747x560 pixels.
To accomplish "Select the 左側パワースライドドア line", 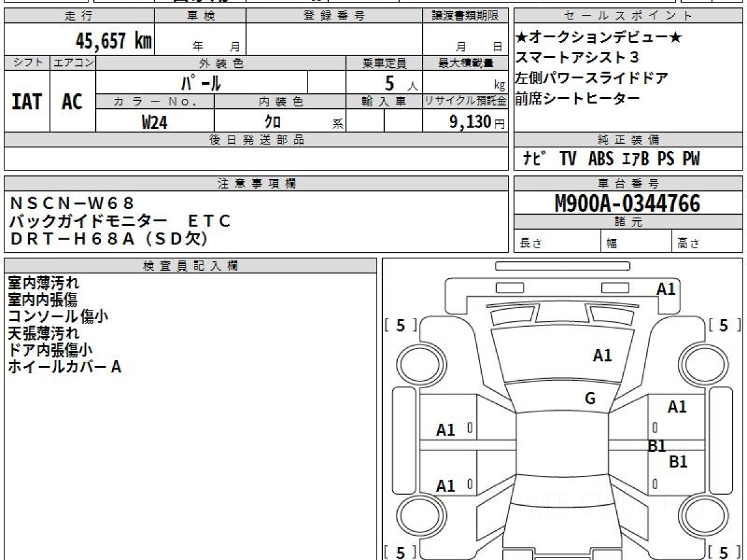I will tap(592, 78).
